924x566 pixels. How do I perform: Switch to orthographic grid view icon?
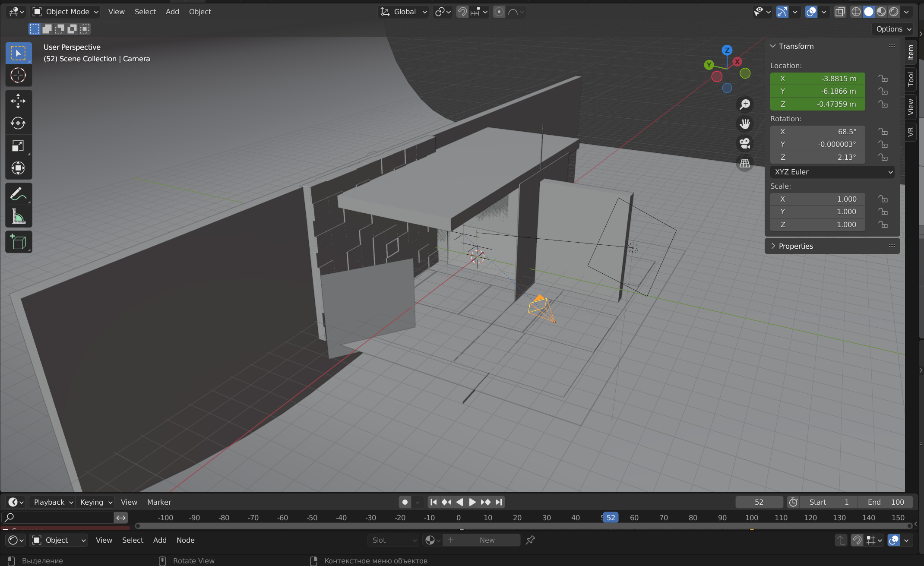coord(745,163)
